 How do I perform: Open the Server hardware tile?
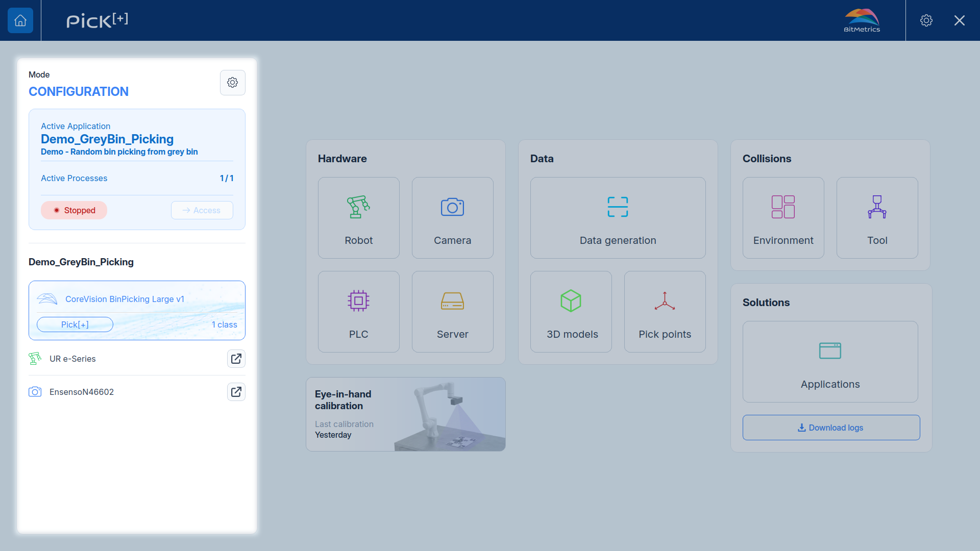[x=452, y=312]
